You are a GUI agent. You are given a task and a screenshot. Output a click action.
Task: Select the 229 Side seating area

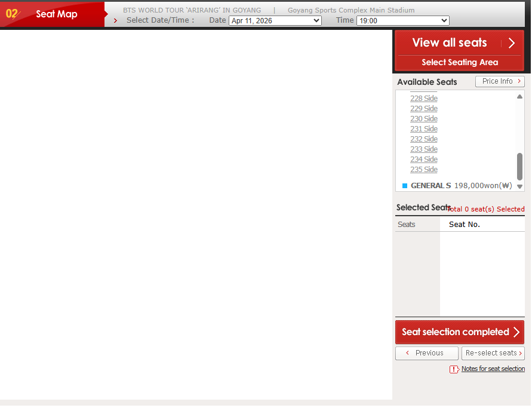point(424,109)
